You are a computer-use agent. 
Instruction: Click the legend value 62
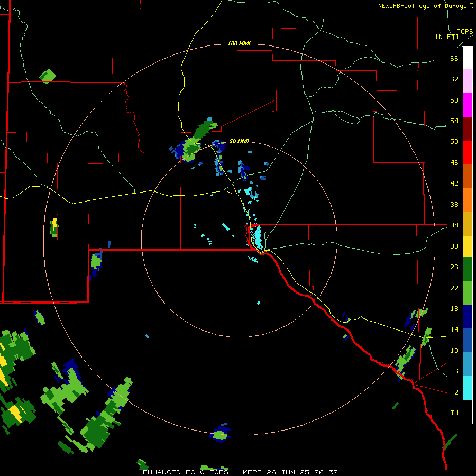[454, 79]
